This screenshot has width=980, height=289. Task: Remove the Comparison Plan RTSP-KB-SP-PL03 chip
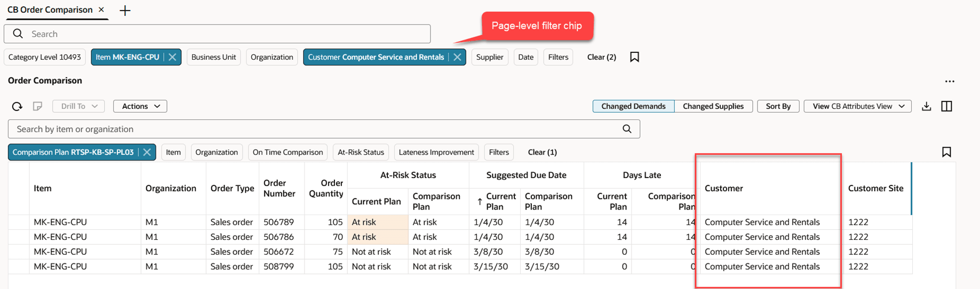(147, 152)
